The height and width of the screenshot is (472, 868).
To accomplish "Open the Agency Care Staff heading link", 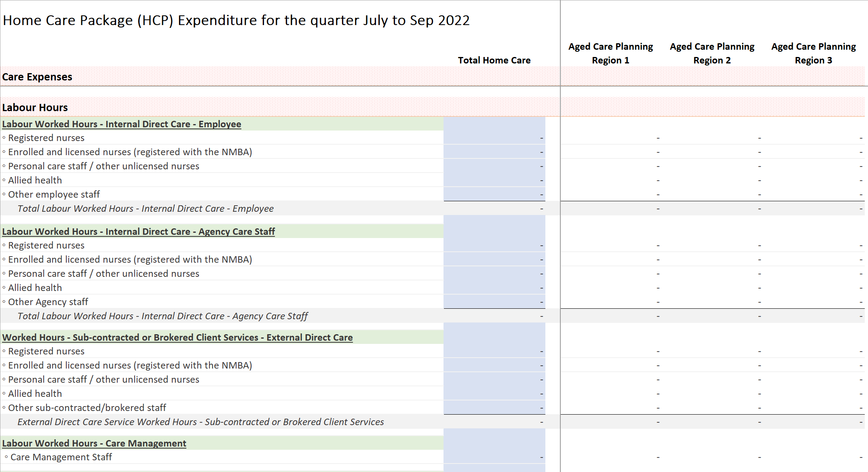I will 139,232.
